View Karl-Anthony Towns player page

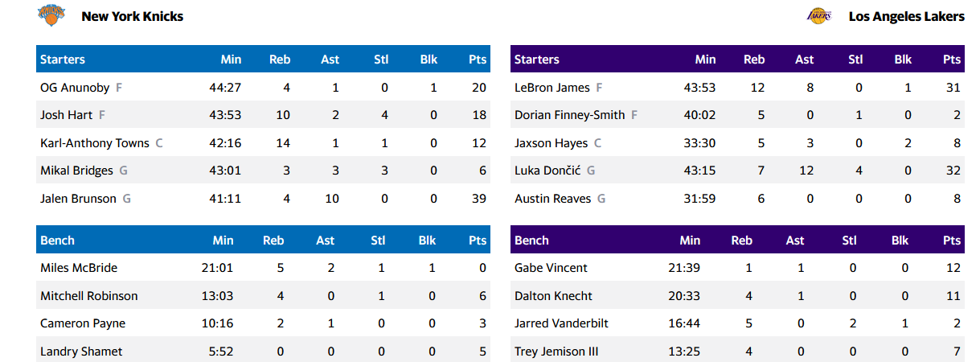(94, 143)
